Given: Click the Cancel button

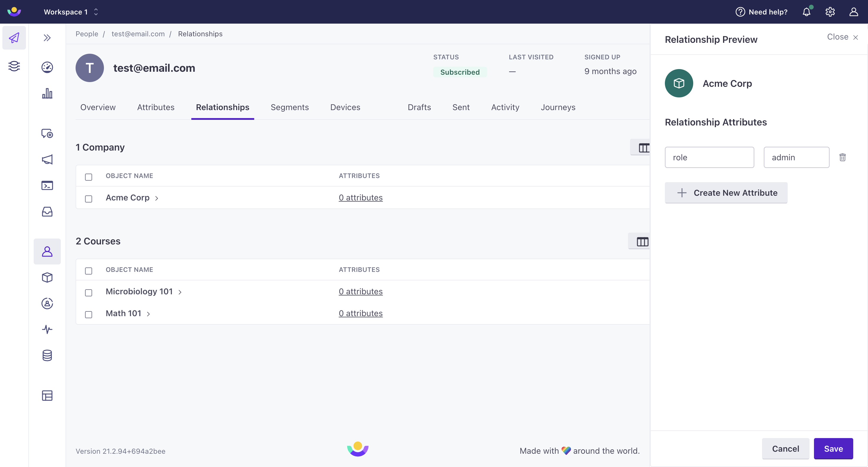Looking at the screenshot, I should [785, 449].
